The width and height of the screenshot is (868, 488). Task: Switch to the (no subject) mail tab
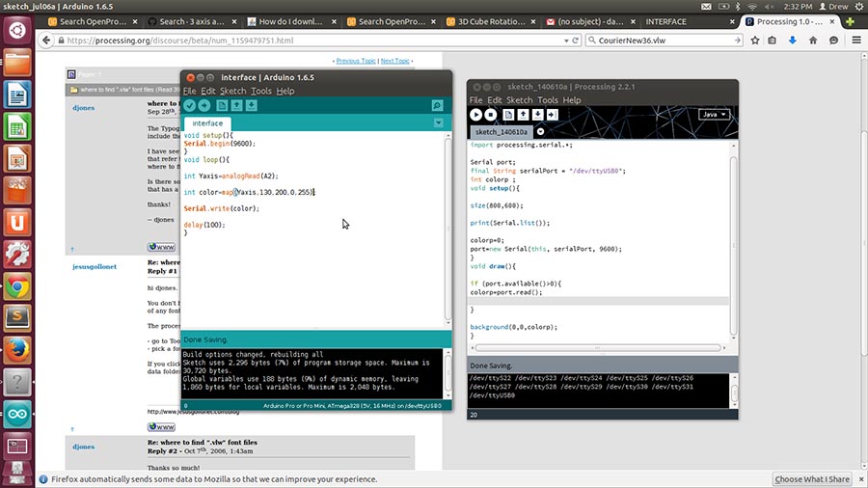pos(590,21)
